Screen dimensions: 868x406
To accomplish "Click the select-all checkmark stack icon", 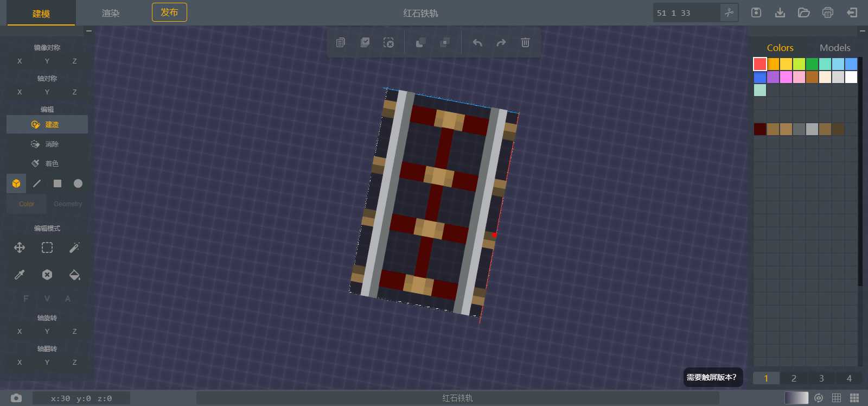I will pyautogui.click(x=365, y=42).
